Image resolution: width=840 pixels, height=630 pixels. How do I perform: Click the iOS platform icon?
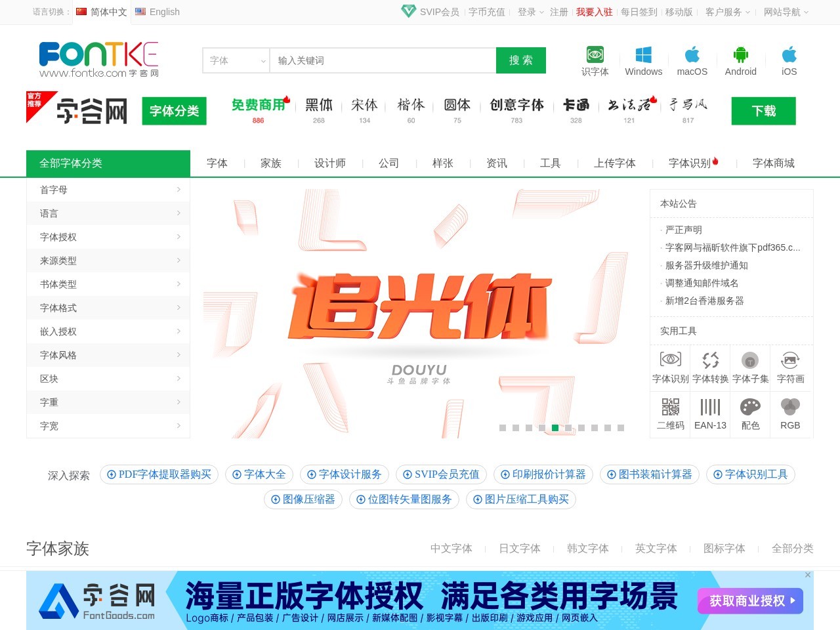pyautogui.click(x=789, y=55)
